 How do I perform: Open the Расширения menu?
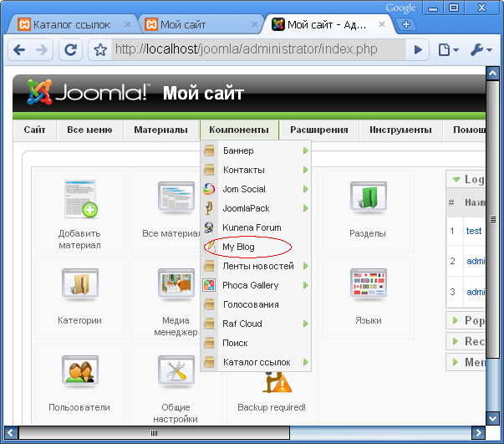(x=319, y=130)
